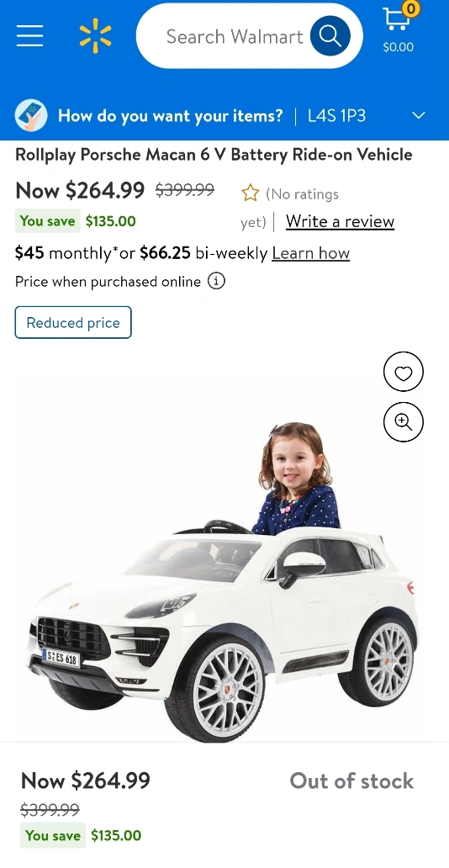Open "How do you want your items?" banner
The width and height of the screenshot is (449, 868).
pyautogui.click(x=170, y=116)
